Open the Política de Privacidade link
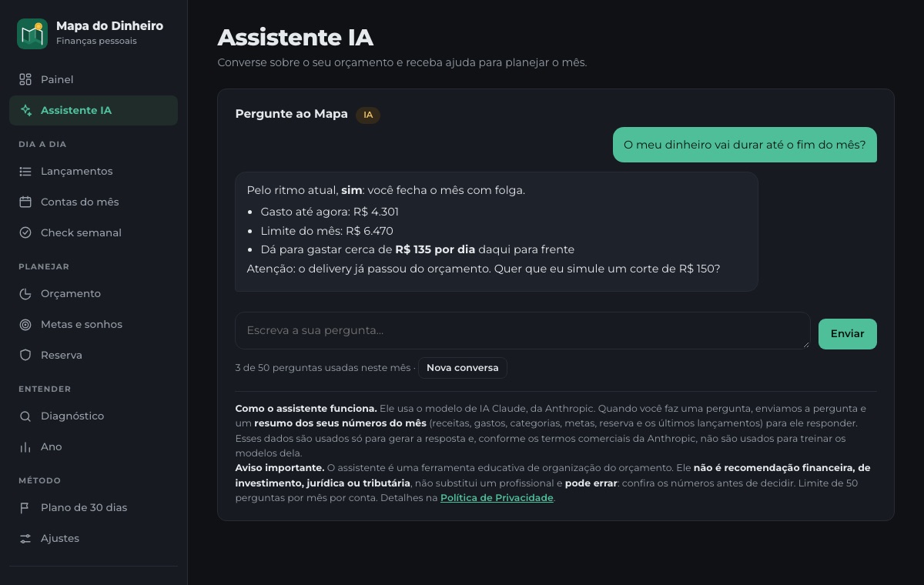The width and height of the screenshot is (924, 585). pyautogui.click(x=497, y=498)
